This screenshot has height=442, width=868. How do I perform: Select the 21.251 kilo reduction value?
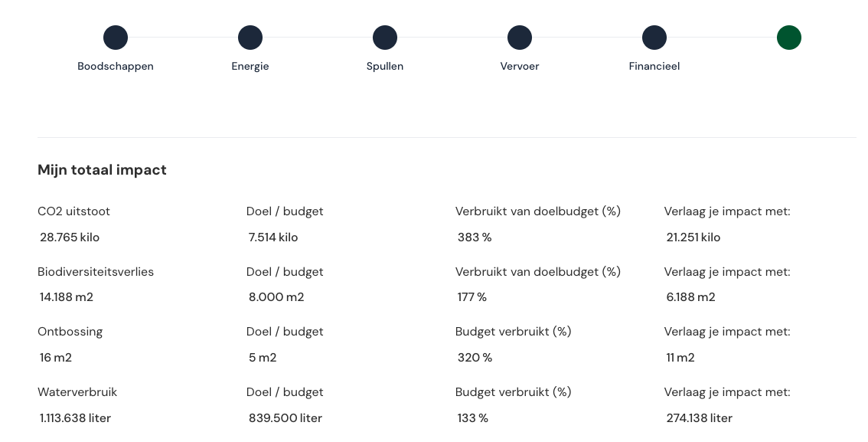pyautogui.click(x=693, y=237)
